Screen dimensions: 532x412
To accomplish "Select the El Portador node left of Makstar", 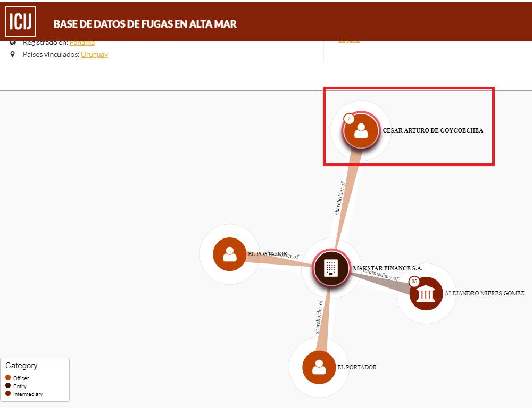I will (230, 254).
